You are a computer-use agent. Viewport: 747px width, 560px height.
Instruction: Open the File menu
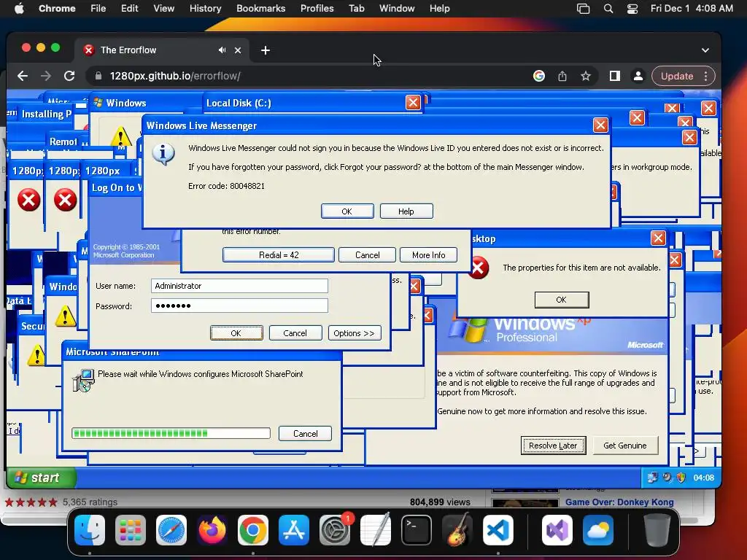click(x=98, y=9)
